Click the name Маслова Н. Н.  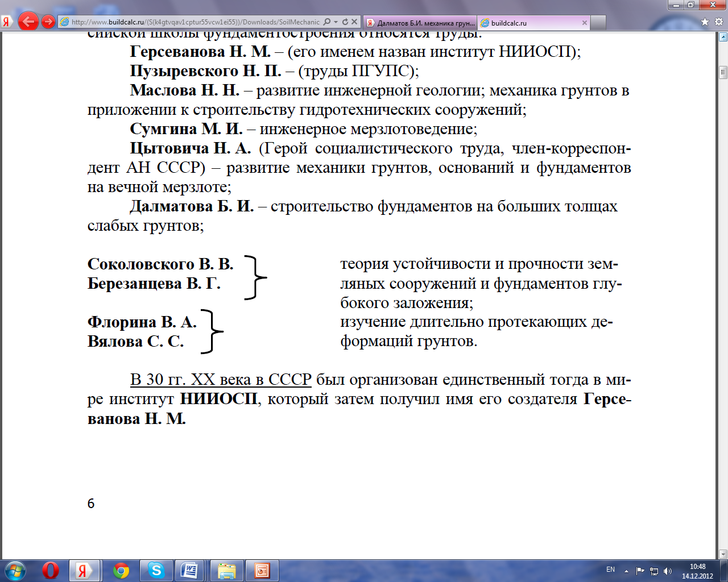point(185,90)
